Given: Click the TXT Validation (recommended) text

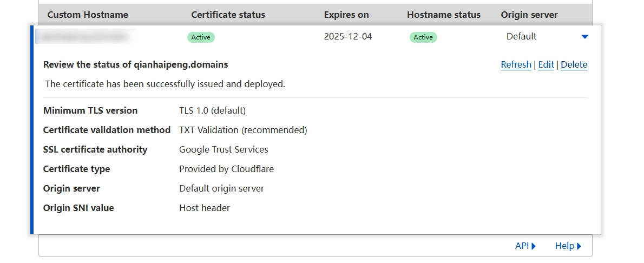Looking at the screenshot, I should (243, 130).
